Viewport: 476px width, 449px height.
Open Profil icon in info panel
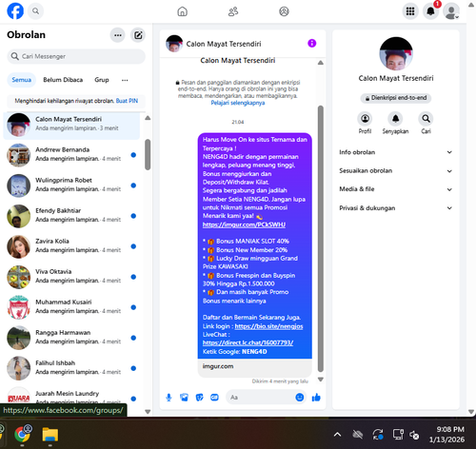click(x=365, y=119)
